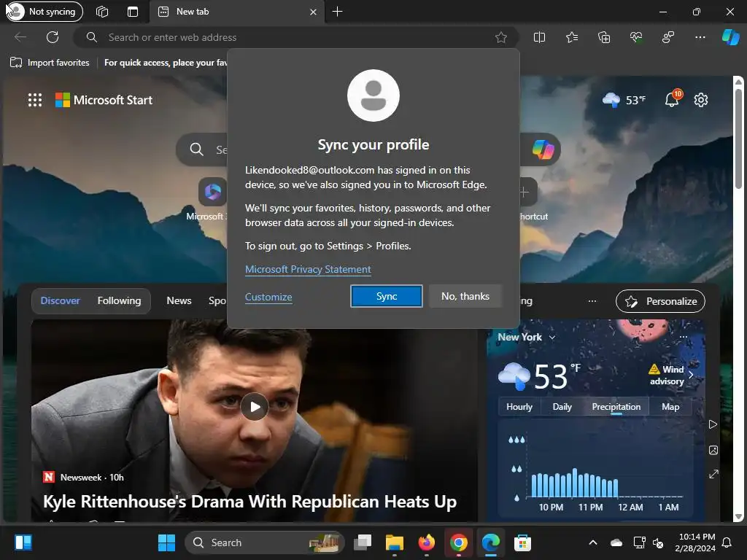Open Microsoft Start logo link
The image size is (747, 560).
coord(104,100)
